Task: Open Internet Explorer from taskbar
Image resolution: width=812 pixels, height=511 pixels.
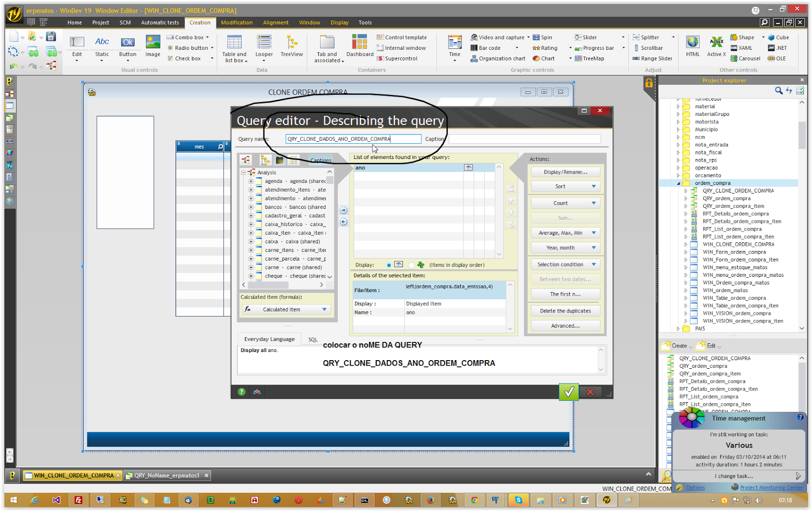Action: point(35,500)
